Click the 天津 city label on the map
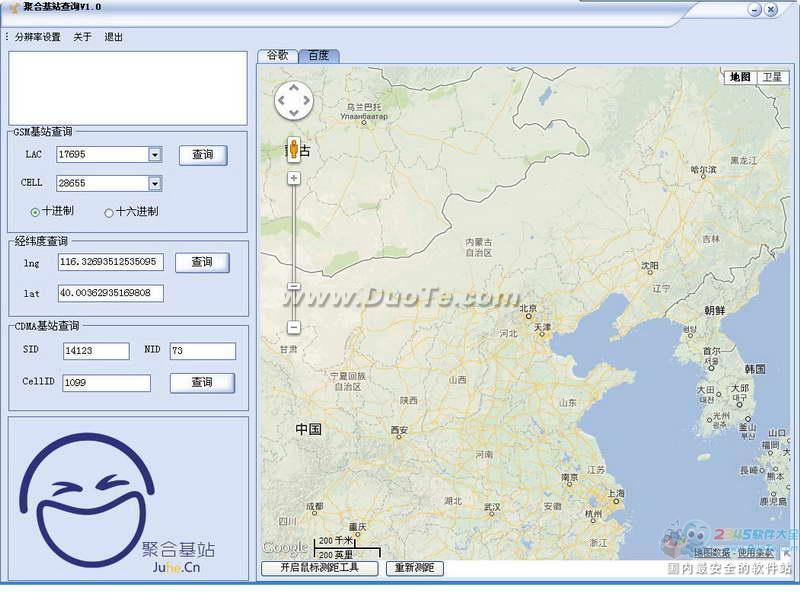The height and width of the screenshot is (594, 800). coord(542,327)
